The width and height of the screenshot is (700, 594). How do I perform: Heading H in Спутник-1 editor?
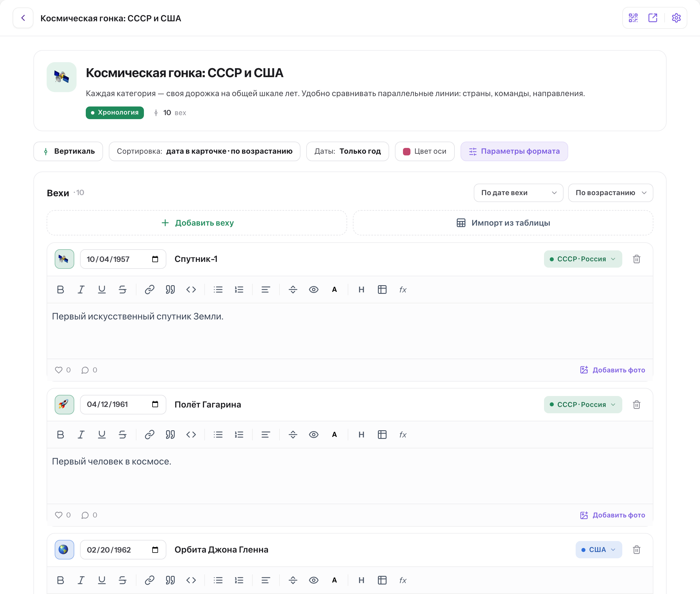click(x=361, y=290)
